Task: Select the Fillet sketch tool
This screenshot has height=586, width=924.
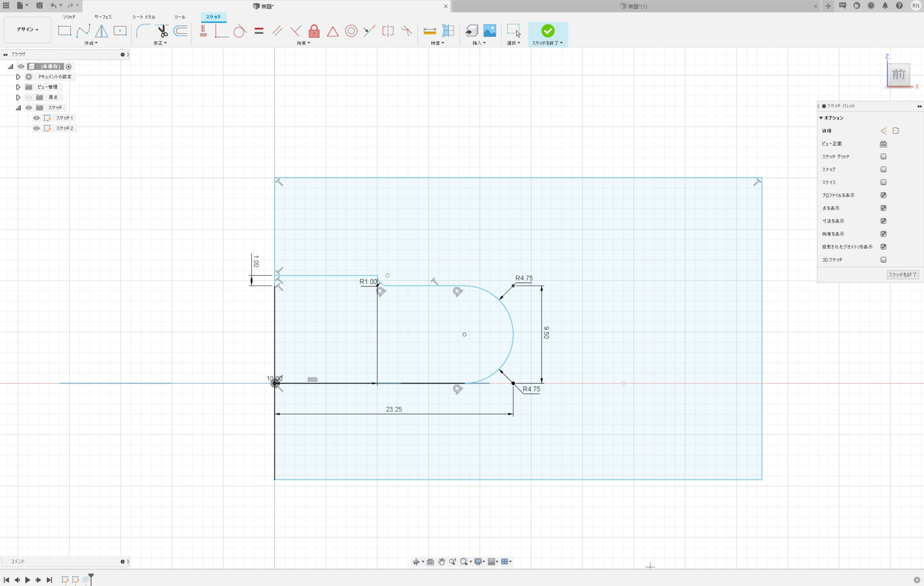Action: coord(143,31)
